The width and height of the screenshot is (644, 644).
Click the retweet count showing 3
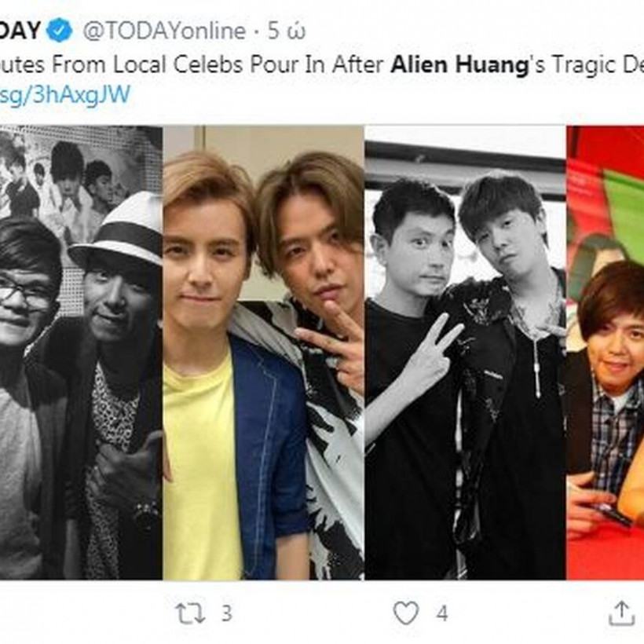click(226, 613)
